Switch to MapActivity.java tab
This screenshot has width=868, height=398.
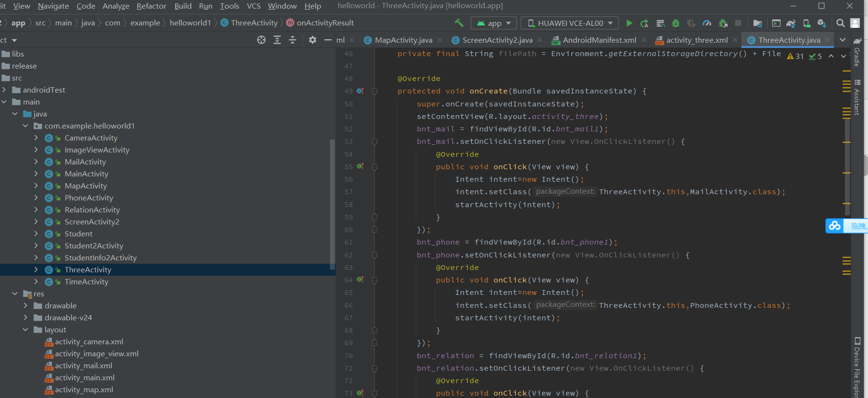coord(403,40)
